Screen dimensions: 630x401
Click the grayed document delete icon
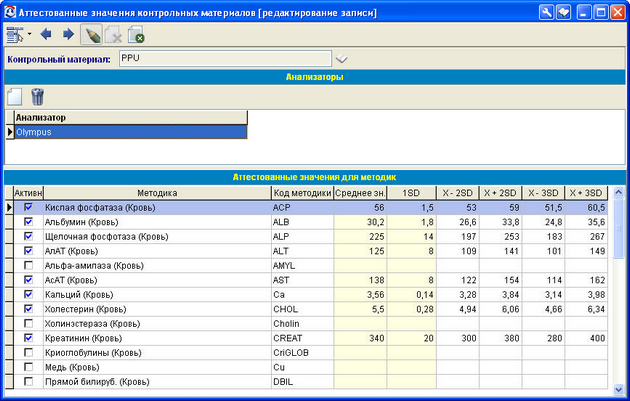click(114, 35)
